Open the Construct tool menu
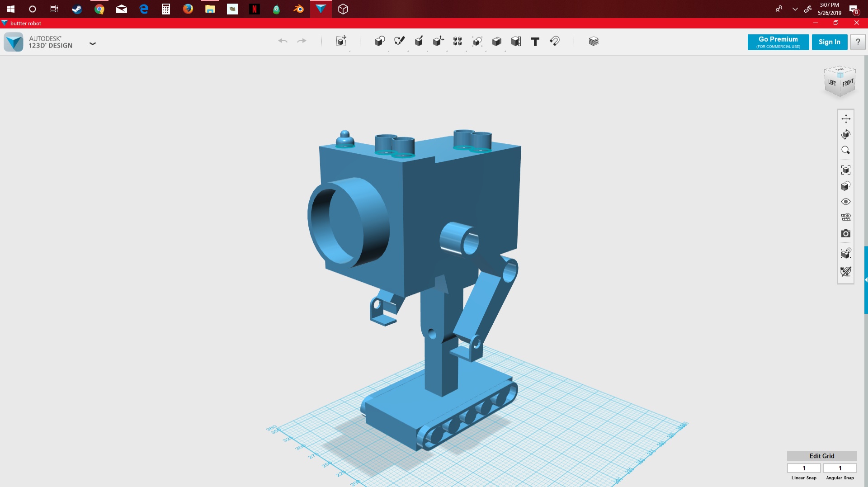Viewport: 868px width, 487px height. [419, 41]
